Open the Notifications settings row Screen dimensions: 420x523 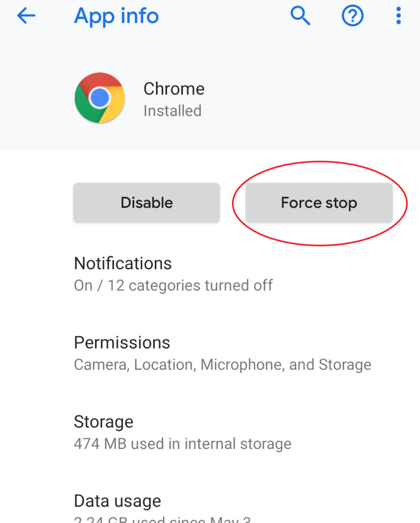point(123,263)
